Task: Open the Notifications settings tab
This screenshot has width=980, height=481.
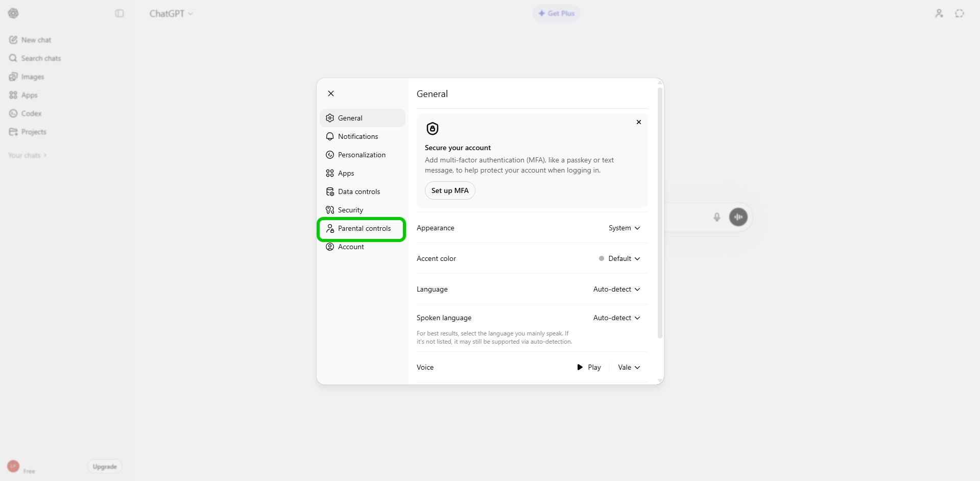Action: coord(358,136)
